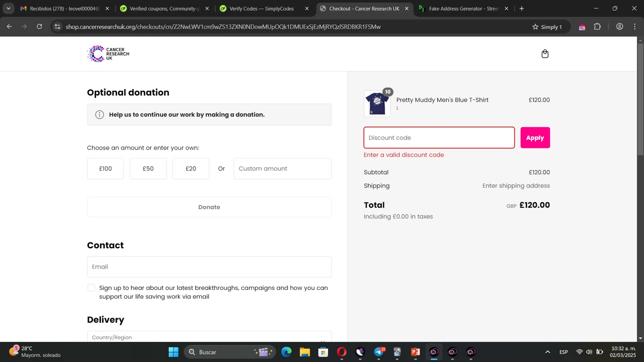Viewport: 644px width, 362px height.
Task: Switch to the Gmail Recibidos tab
Action: (64, 9)
